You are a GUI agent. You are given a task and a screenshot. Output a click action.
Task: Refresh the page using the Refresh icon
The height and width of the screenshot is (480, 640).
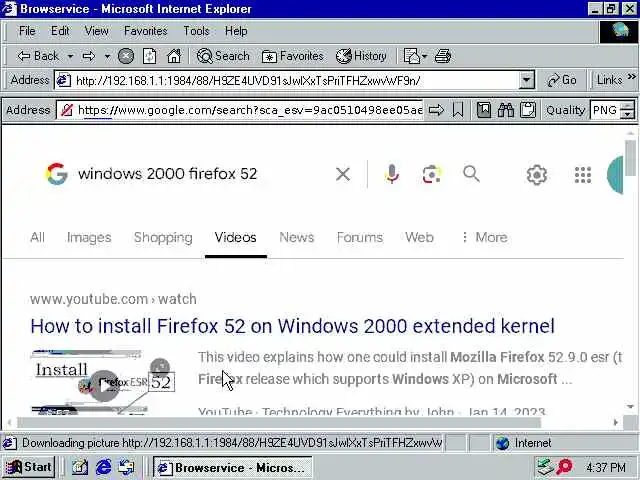coord(149,56)
